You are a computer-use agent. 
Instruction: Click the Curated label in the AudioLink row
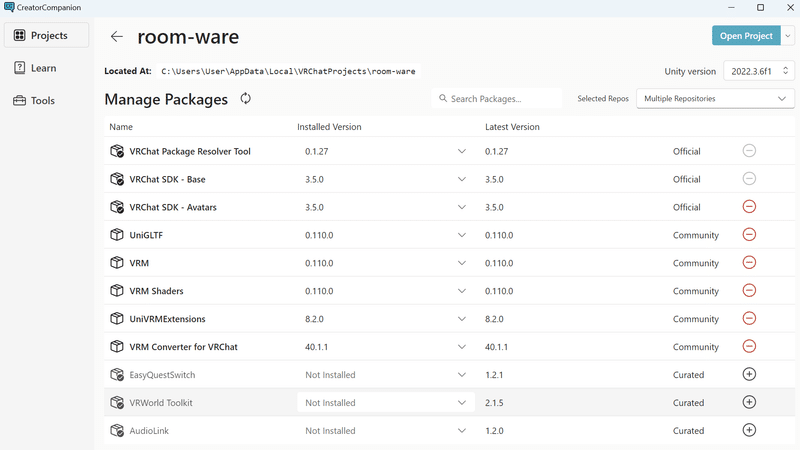click(x=688, y=431)
